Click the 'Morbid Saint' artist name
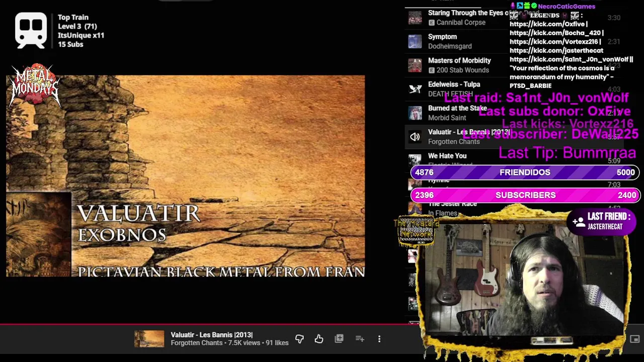This screenshot has width=644, height=362. pyautogui.click(x=447, y=118)
